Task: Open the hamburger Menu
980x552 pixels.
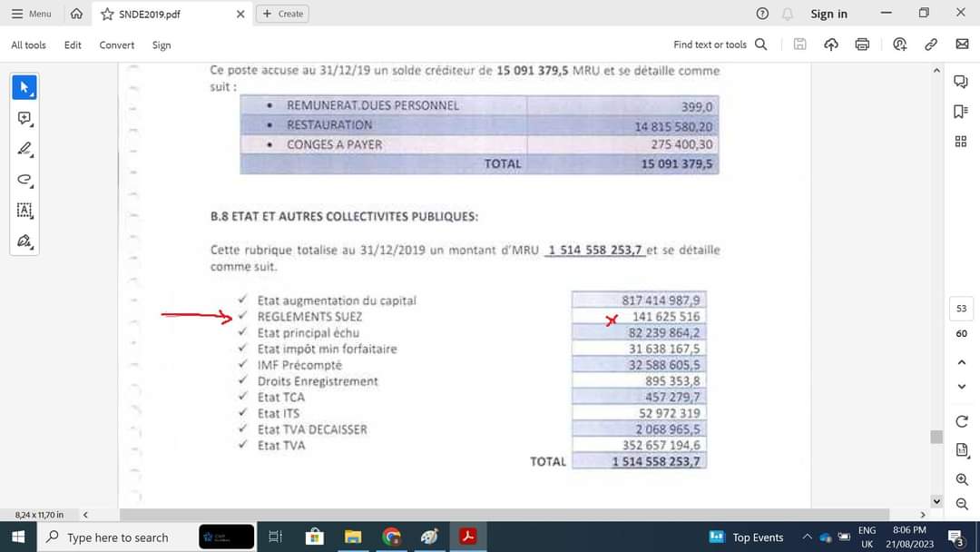Action: 31,14
